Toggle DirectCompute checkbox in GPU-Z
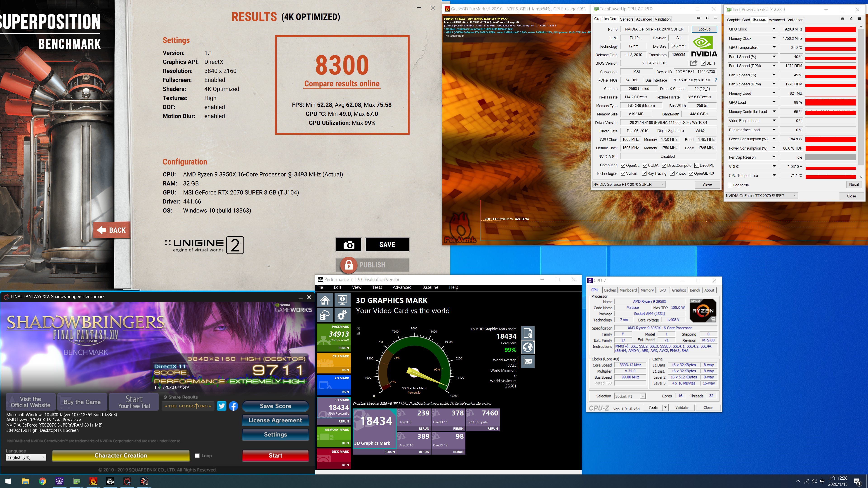The height and width of the screenshot is (488, 868). click(x=664, y=165)
